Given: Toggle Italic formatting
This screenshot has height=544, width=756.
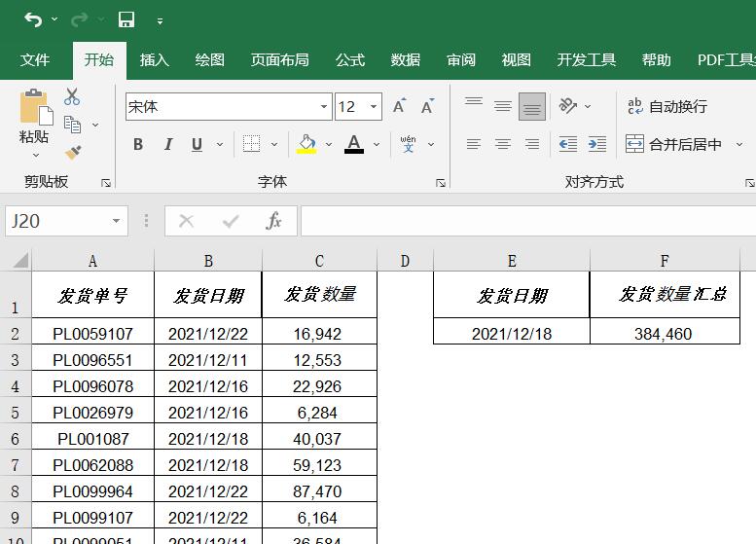Looking at the screenshot, I should point(167,144).
